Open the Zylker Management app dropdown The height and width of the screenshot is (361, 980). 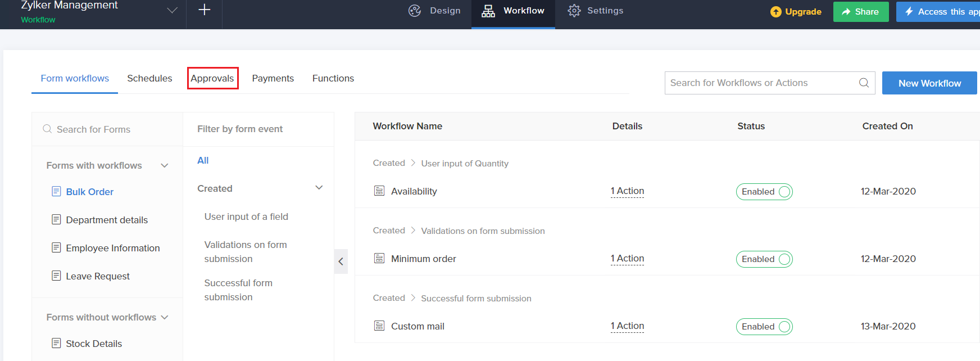point(172,11)
